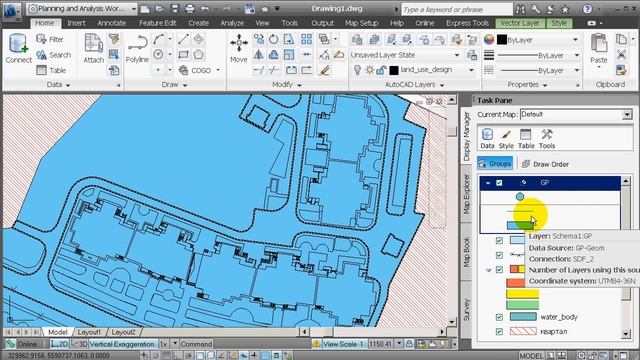This screenshot has width=640, height=360.
Task: Select the Rectangle draw tool
Action: coord(183,54)
